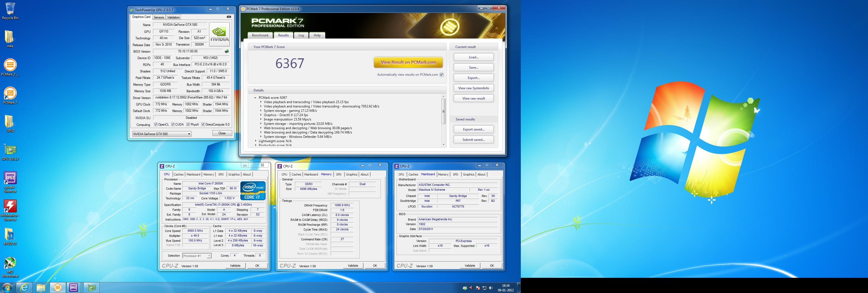Screen dimensions: 868x293
Task: Toggle the DirectCompute 5.0 checkbox
Action: [x=203, y=125]
